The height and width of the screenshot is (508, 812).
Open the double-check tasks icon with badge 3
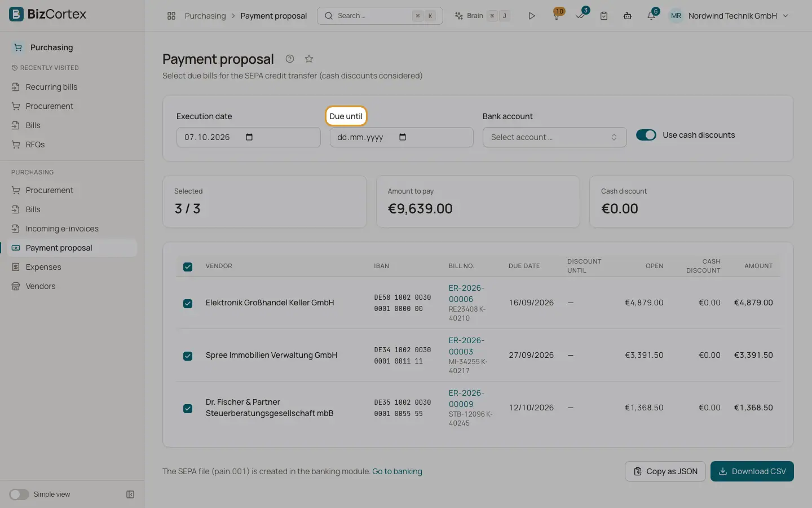[581, 15]
